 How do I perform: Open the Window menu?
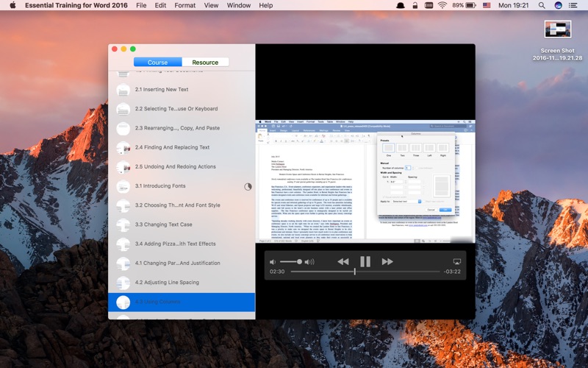tap(238, 5)
